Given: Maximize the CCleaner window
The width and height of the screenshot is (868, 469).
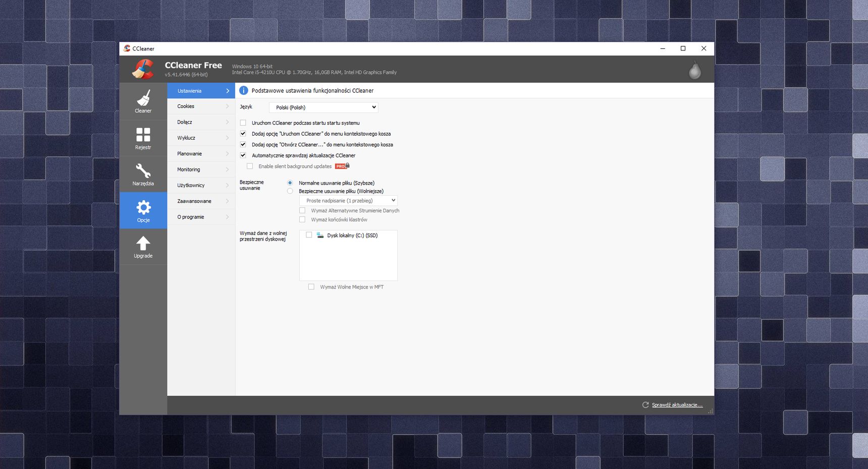Looking at the screenshot, I should pyautogui.click(x=683, y=48).
